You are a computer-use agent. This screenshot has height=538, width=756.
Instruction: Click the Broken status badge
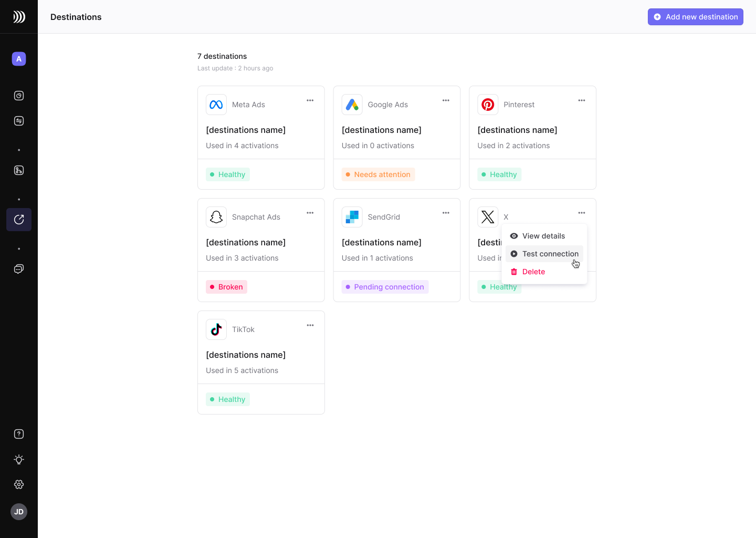pyautogui.click(x=226, y=287)
